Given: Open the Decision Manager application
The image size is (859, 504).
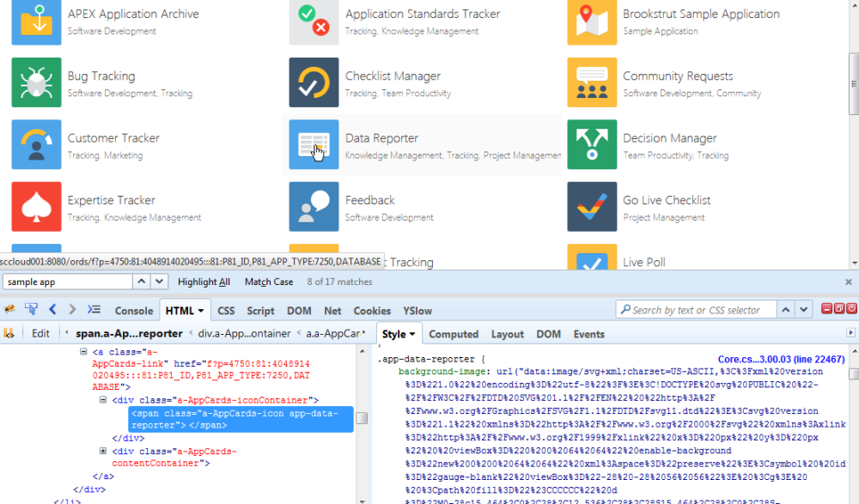Looking at the screenshot, I should coord(592,144).
